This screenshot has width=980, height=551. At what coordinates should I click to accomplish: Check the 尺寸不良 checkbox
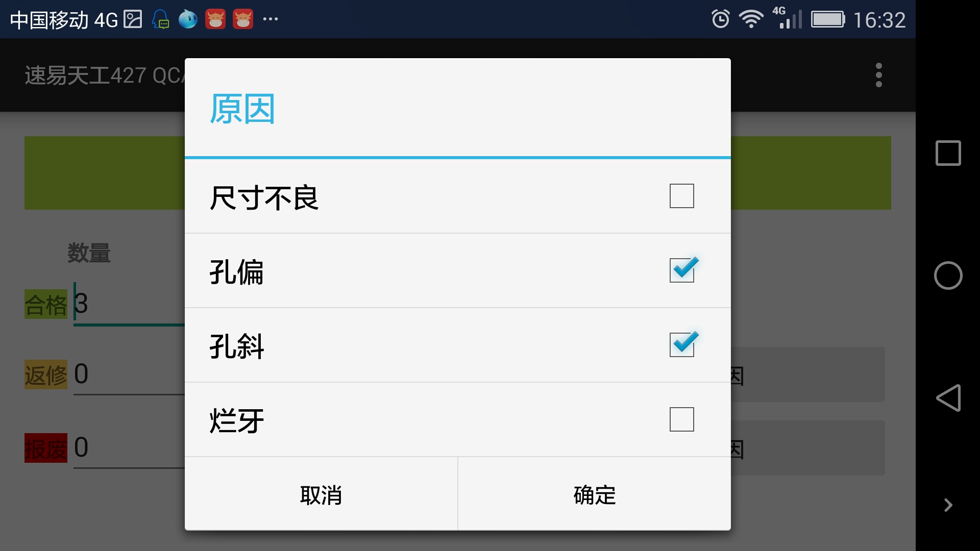coord(681,196)
